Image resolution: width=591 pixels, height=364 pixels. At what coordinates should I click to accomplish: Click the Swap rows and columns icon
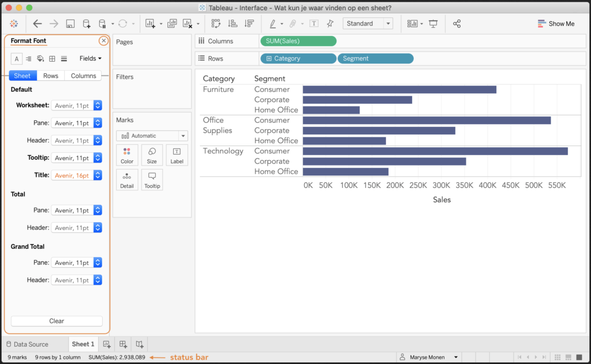click(216, 24)
